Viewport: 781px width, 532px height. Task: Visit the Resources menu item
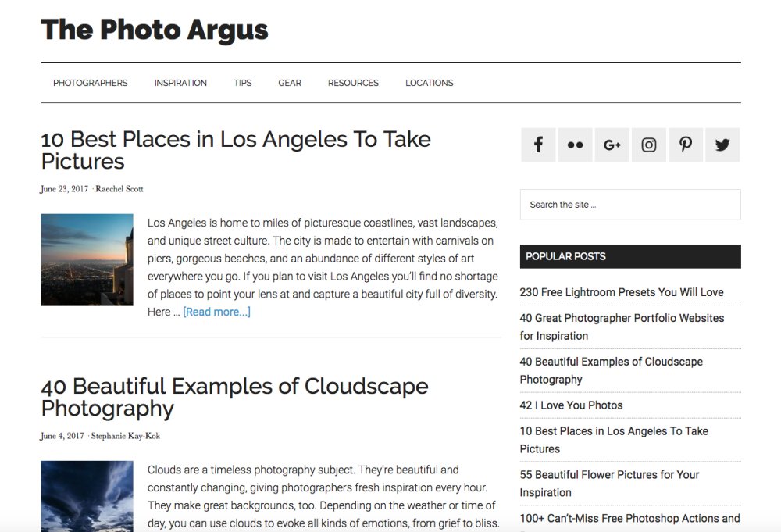[x=353, y=83]
